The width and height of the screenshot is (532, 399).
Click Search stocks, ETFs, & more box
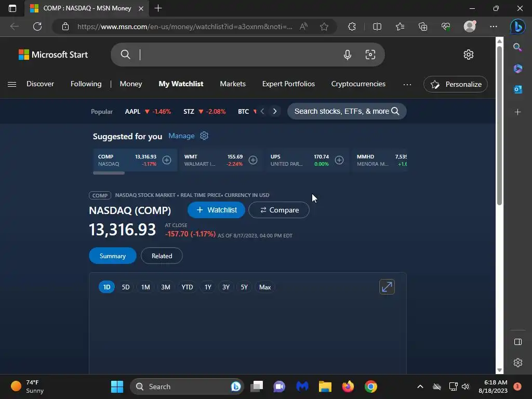click(347, 111)
